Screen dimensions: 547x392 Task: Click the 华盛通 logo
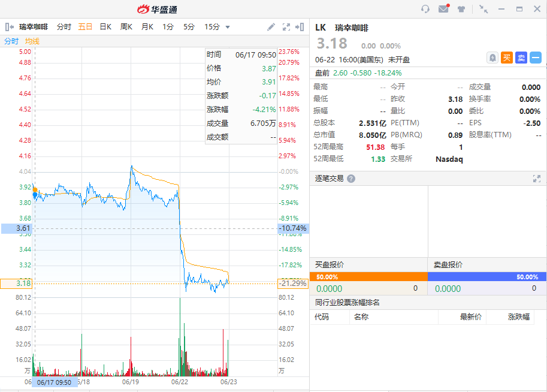click(x=157, y=9)
